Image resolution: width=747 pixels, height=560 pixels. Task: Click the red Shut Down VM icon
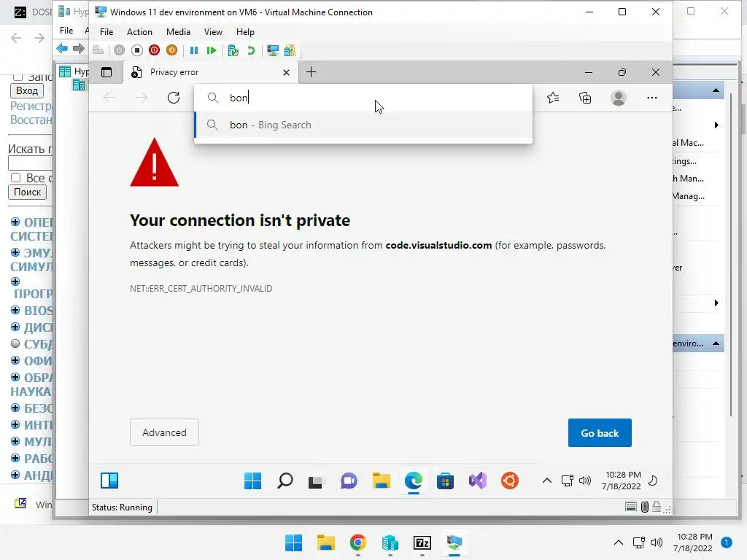click(x=154, y=50)
